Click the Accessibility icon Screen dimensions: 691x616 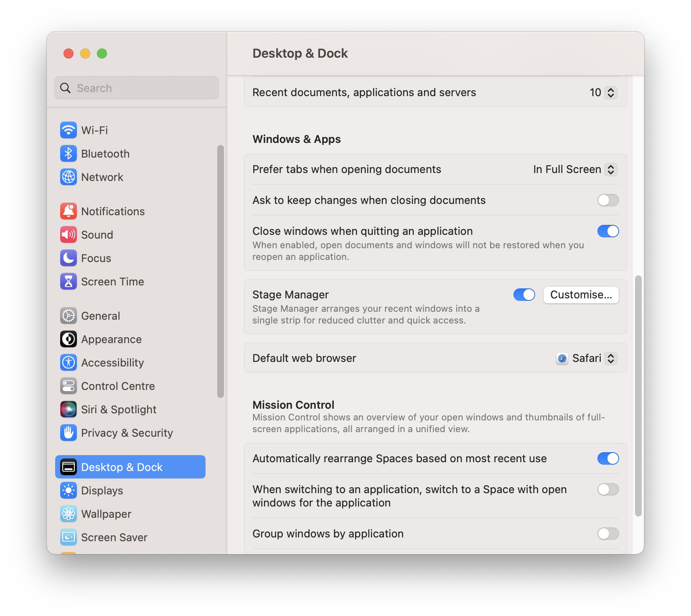pyautogui.click(x=69, y=362)
